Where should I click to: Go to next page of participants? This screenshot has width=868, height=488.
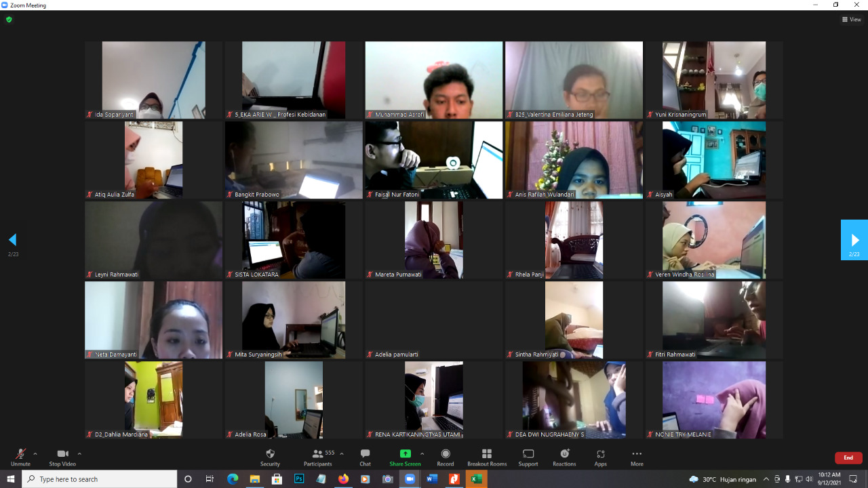pyautogui.click(x=854, y=240)
